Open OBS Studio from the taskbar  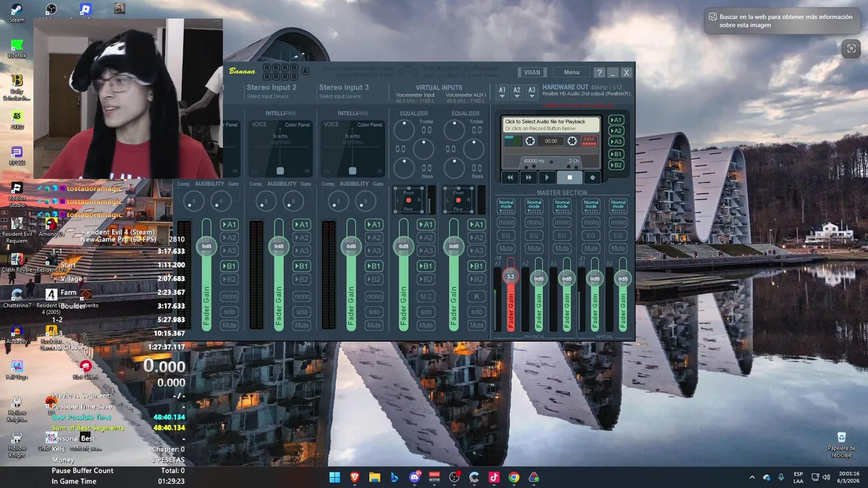pos(454,477)
